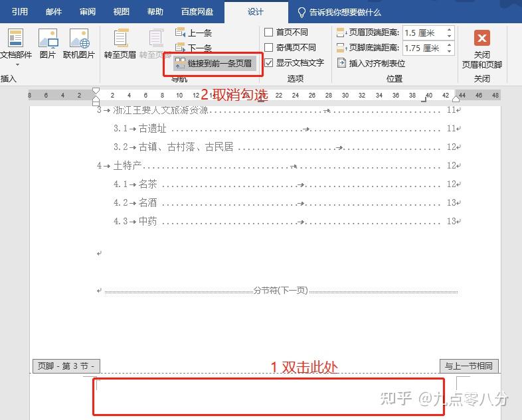Jump to the next section with 下一条
Image resolution: width=522 pixels, height=420 pixels.
tap(193, 48)
